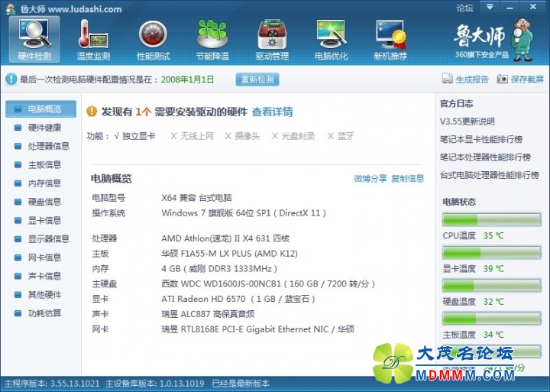Click the RTL8168E Ethernet NIC text

[258, 329]
